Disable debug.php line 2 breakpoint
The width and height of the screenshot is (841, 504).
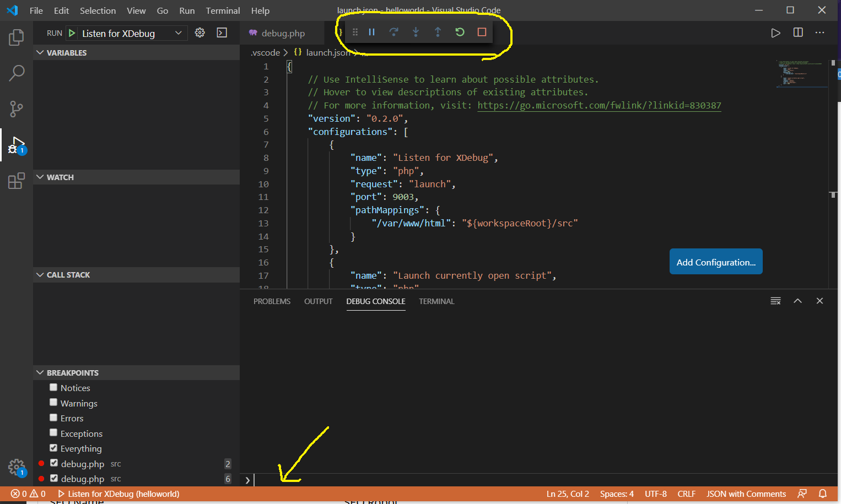point(54,463)
